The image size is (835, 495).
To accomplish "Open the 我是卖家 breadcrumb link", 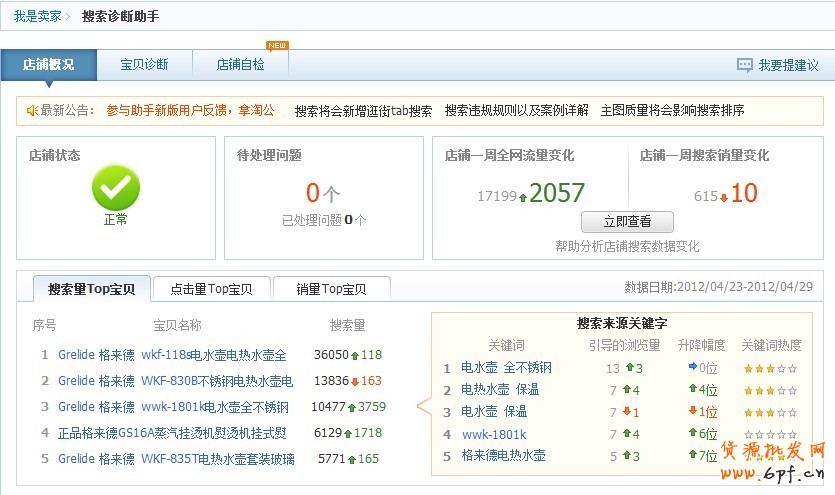I will 37,17.
